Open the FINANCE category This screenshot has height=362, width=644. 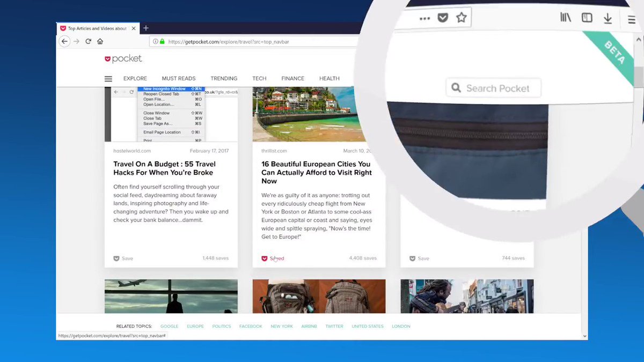pyautogui.click(x=292, y=79)
